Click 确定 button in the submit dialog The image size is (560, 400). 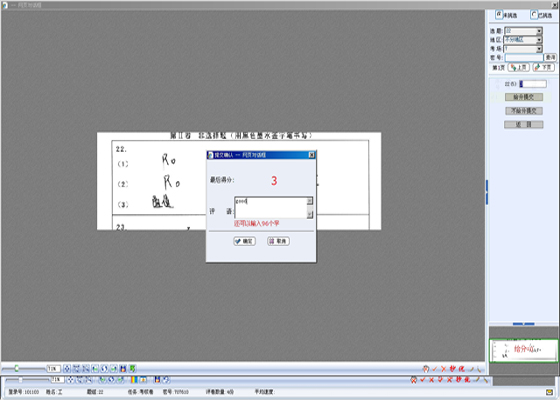[x=244, y=241]
